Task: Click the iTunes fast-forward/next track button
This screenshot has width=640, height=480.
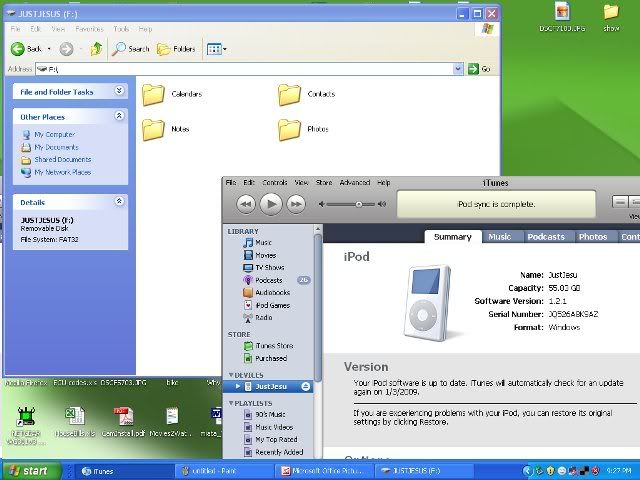Action: click(x=296, y=203)
